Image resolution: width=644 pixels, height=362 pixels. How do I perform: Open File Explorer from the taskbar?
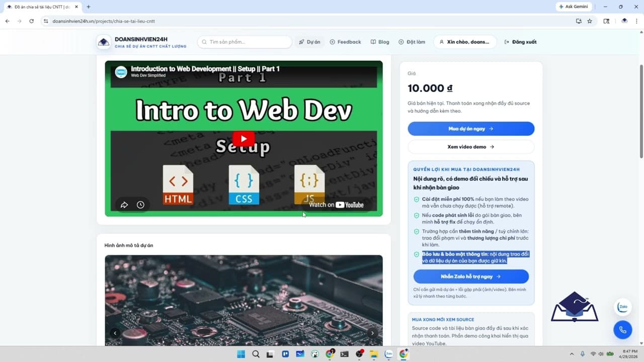point(374,354)
